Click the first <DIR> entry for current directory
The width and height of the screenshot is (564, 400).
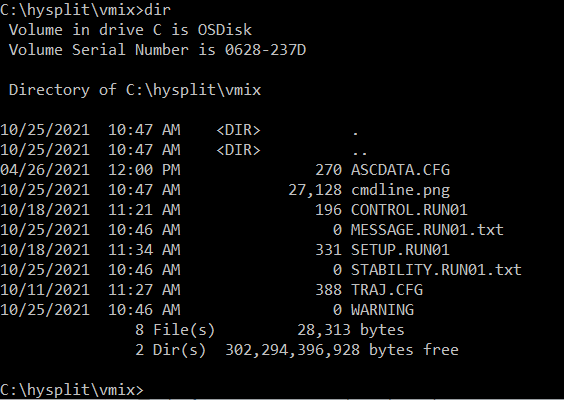[238, 130]
